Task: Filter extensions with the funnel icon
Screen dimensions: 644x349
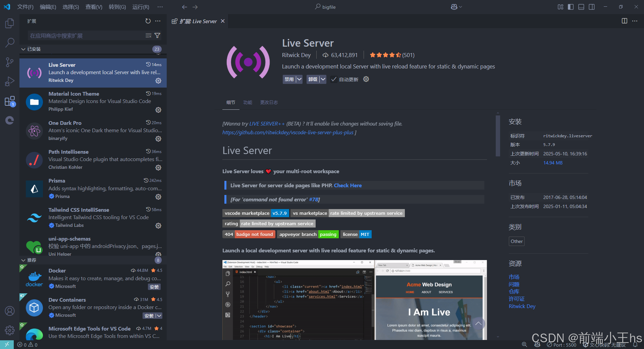Action: 157,36
